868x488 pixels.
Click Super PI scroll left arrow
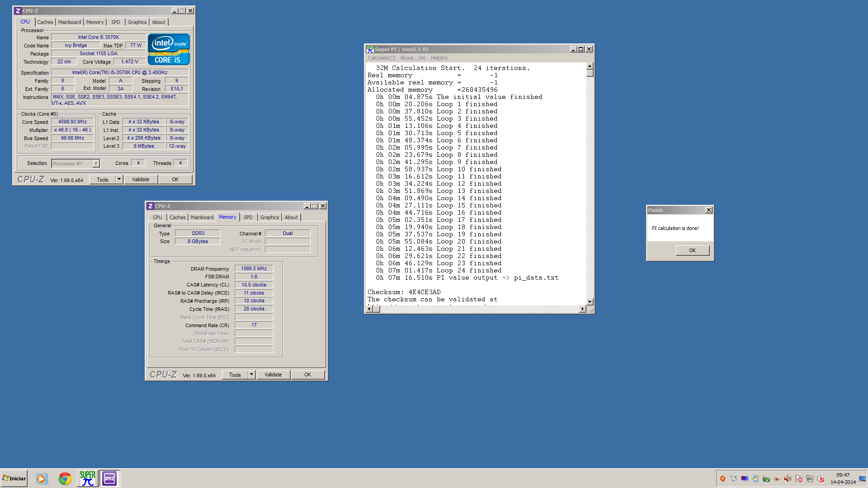click(x=369, y=309)
